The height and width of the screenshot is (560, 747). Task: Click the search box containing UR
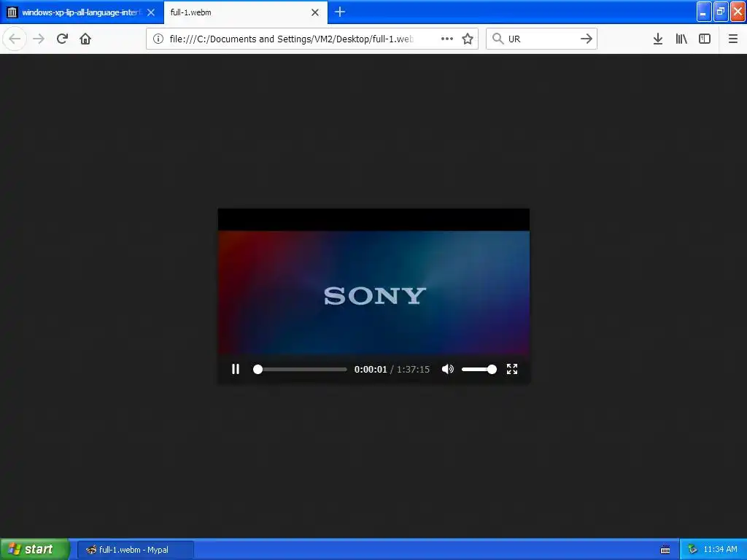click(x=542, y=39)
